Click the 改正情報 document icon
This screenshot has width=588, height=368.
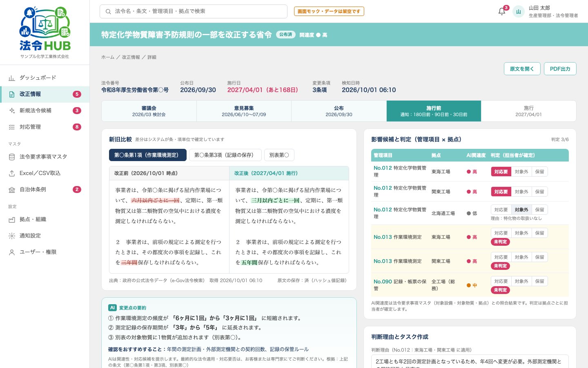[12, 94]
